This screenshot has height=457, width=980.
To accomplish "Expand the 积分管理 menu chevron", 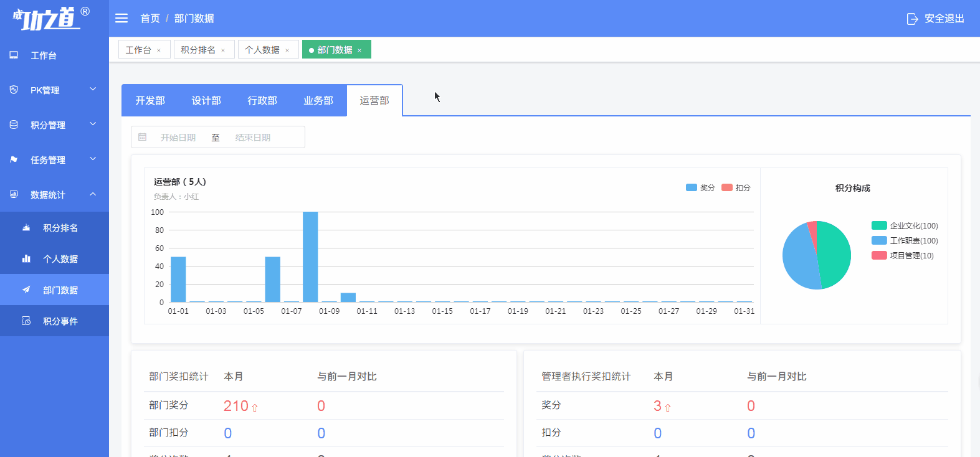I will 93,125.
